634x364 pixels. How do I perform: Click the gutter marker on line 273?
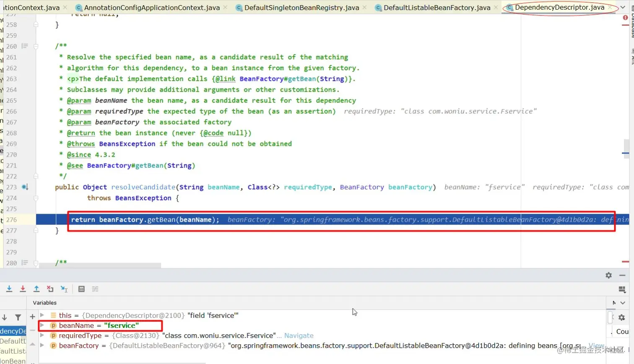tap(25, 187)
